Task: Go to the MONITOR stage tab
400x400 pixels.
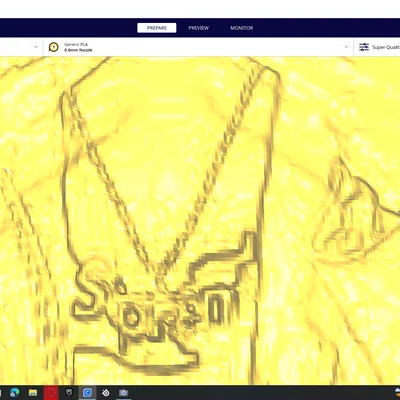Action: [x=242, y=28]
